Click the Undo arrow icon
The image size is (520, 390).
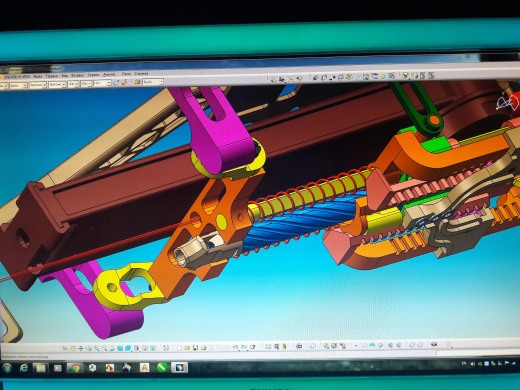click(x=236, y=347)
